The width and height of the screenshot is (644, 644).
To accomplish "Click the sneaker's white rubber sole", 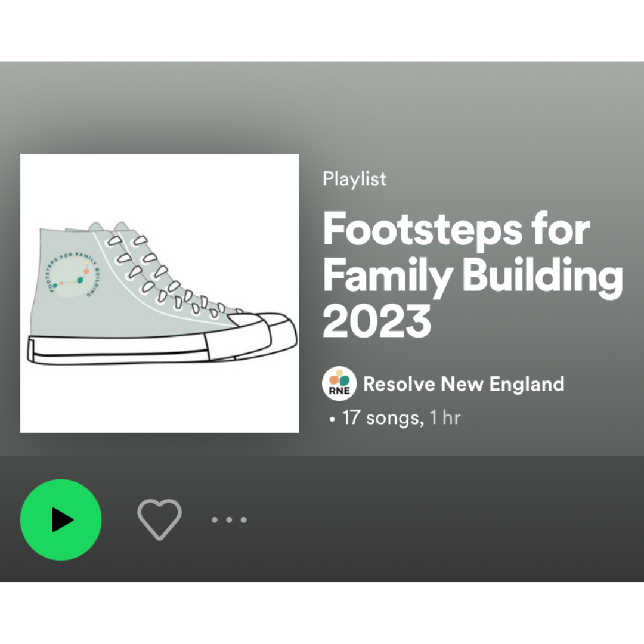I will pos(119,351).
